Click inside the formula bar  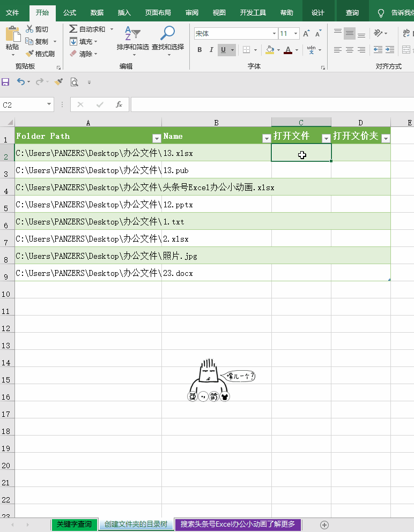pos(272,104)
